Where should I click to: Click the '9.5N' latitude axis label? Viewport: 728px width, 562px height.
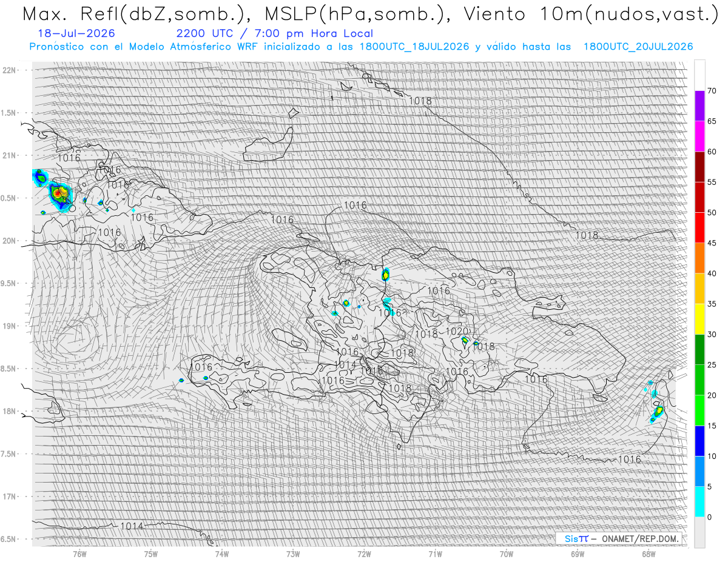(x=8, y=283)
